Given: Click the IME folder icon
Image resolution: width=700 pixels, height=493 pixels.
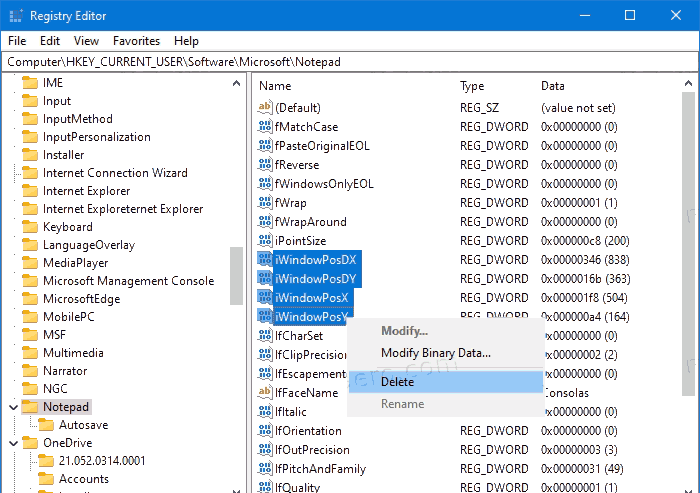Looking at the screenshot, I should pyautogui.click(x=30, y=83).
